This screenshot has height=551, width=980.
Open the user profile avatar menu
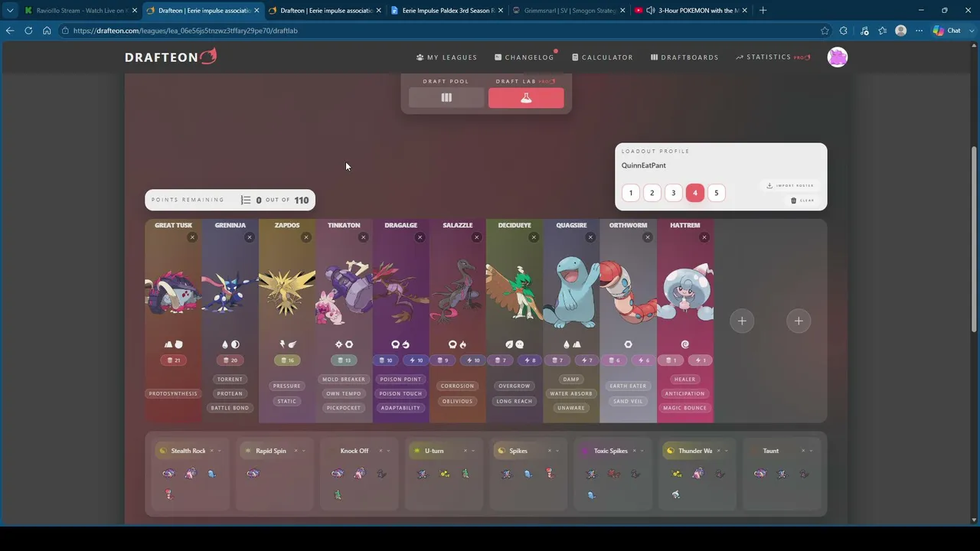pyautogui.click(x=838, y=57)
